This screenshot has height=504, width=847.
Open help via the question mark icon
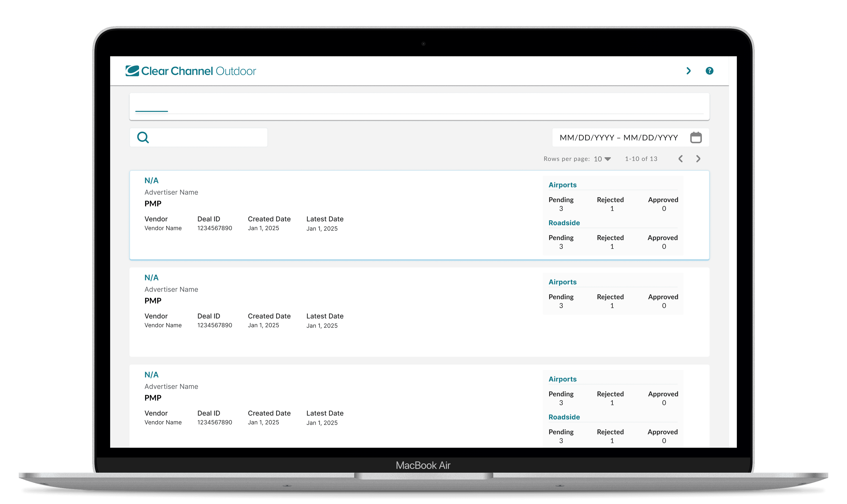tap(709, 71)
